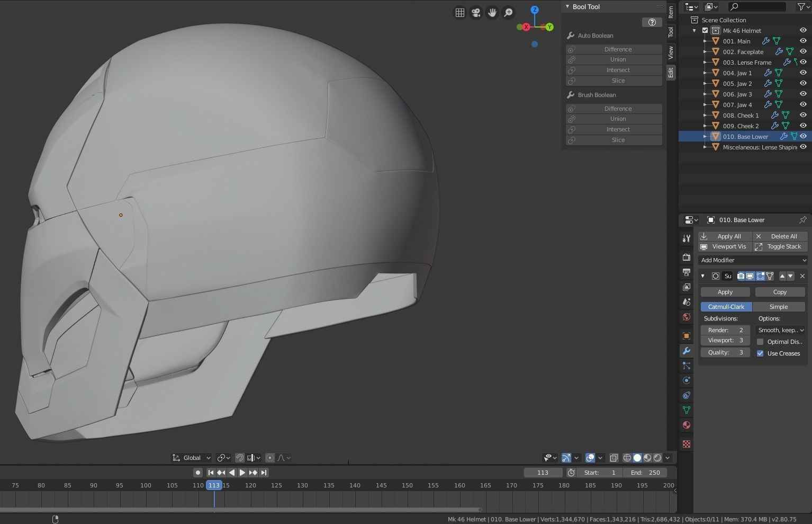This screenshot has width=812, height=524.
Task: Open the Modifiers wrench properties tab
Action: tap(687, 351)
